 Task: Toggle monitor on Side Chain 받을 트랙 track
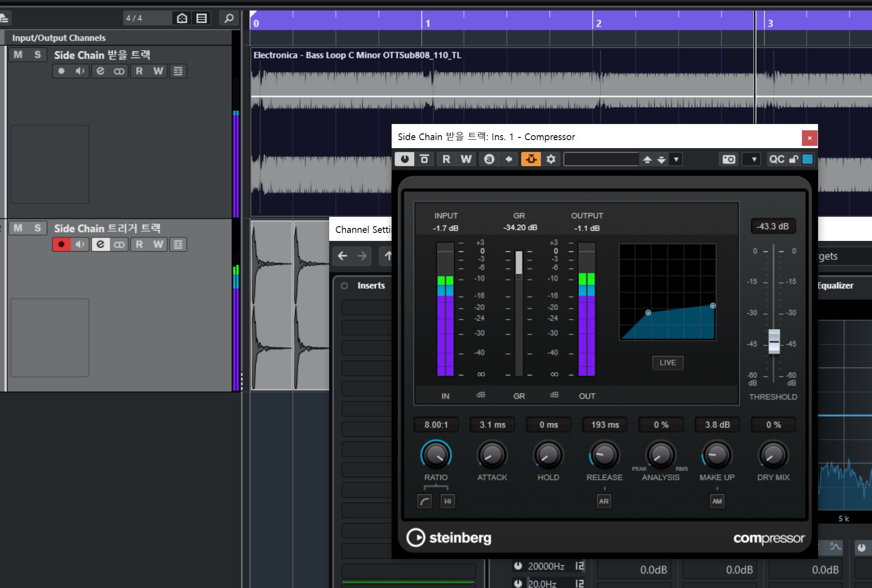point(80,71)
